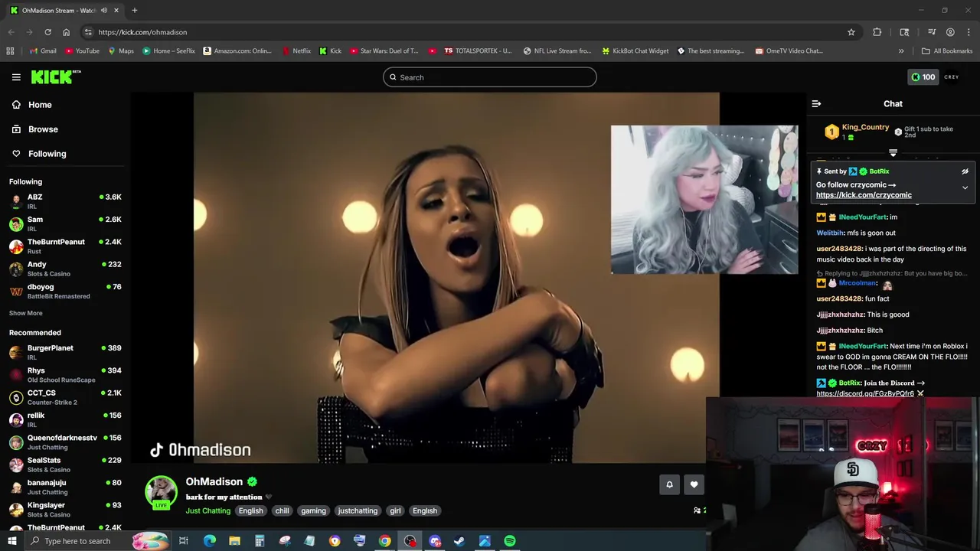The image size is (980, 551).
Task: Open the kick.com/crzycomic link
Action: (x=864, y=195)
